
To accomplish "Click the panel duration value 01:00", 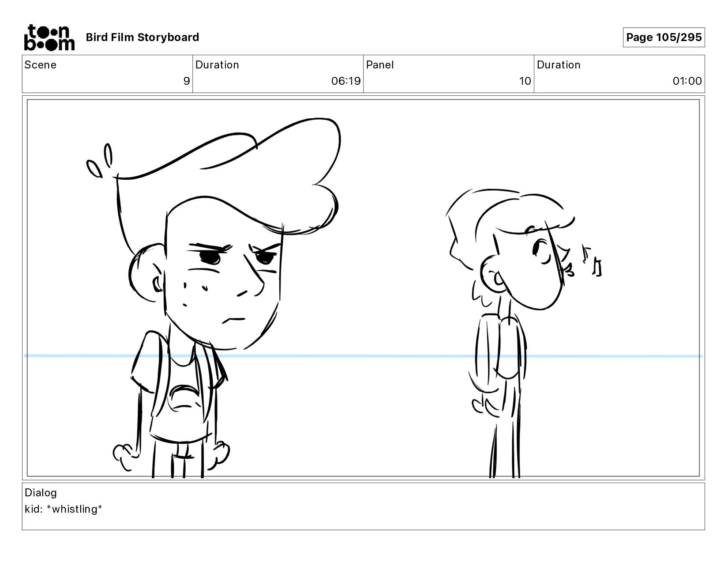I will (x=687, y=81).
